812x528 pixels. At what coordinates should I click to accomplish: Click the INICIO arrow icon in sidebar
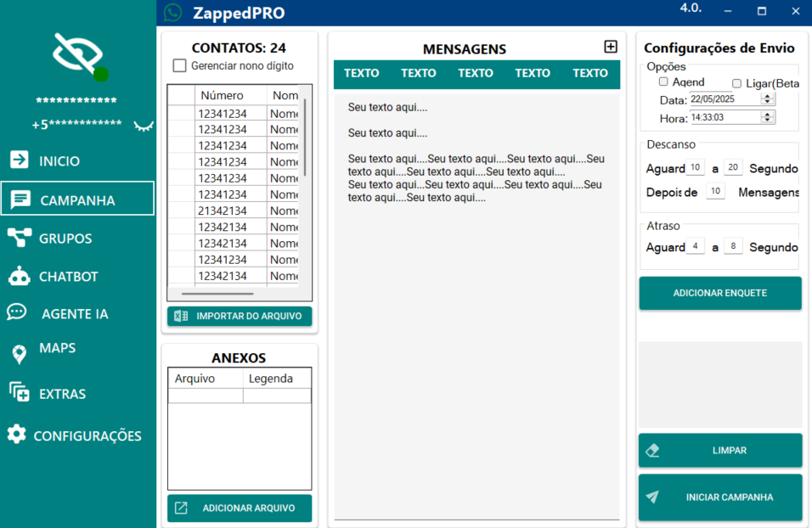coord(20,160)
